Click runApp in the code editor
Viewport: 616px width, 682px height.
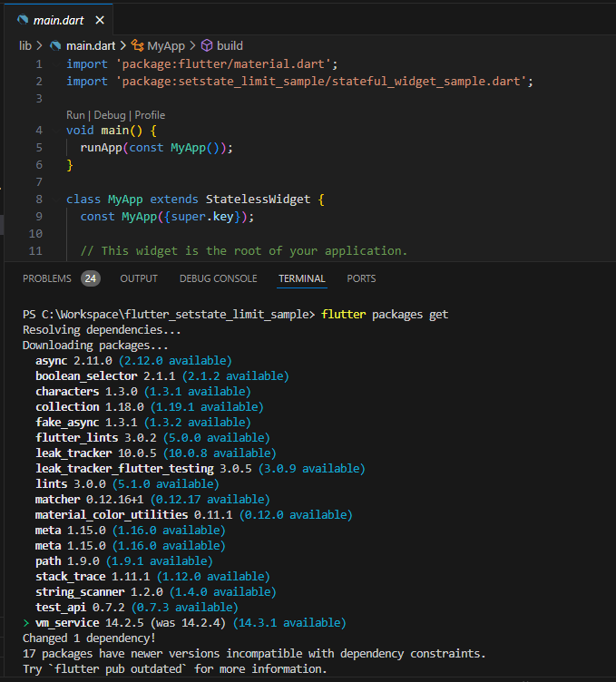coord(101,148)
